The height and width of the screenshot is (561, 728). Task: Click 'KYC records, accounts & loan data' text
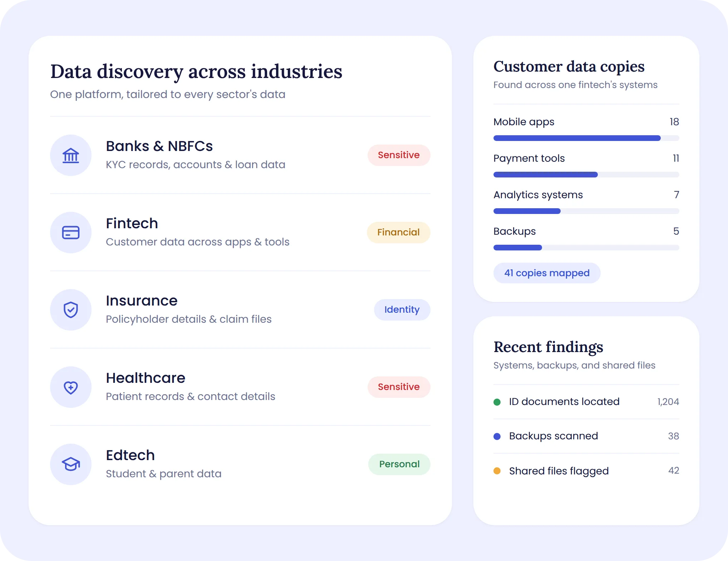pos(196,165)
